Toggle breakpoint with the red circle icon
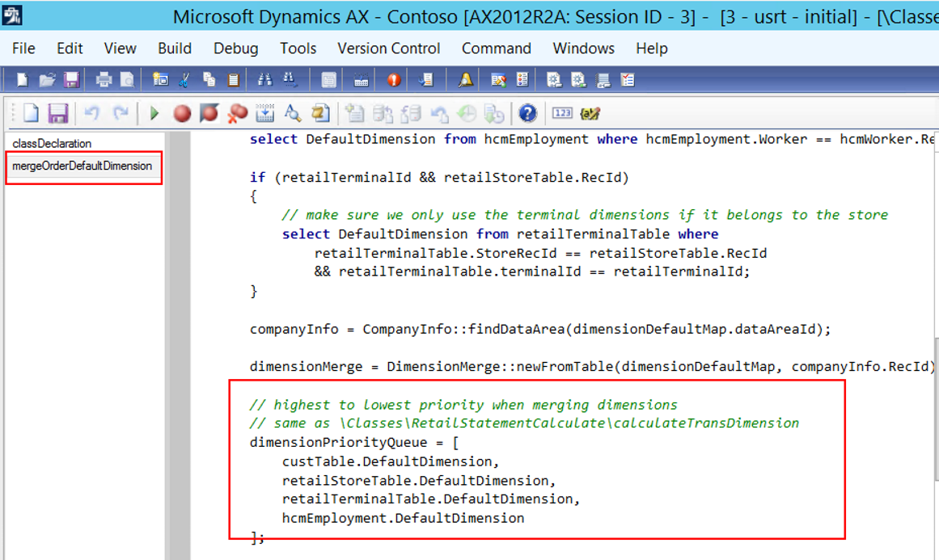 click(x=182, y=113)
